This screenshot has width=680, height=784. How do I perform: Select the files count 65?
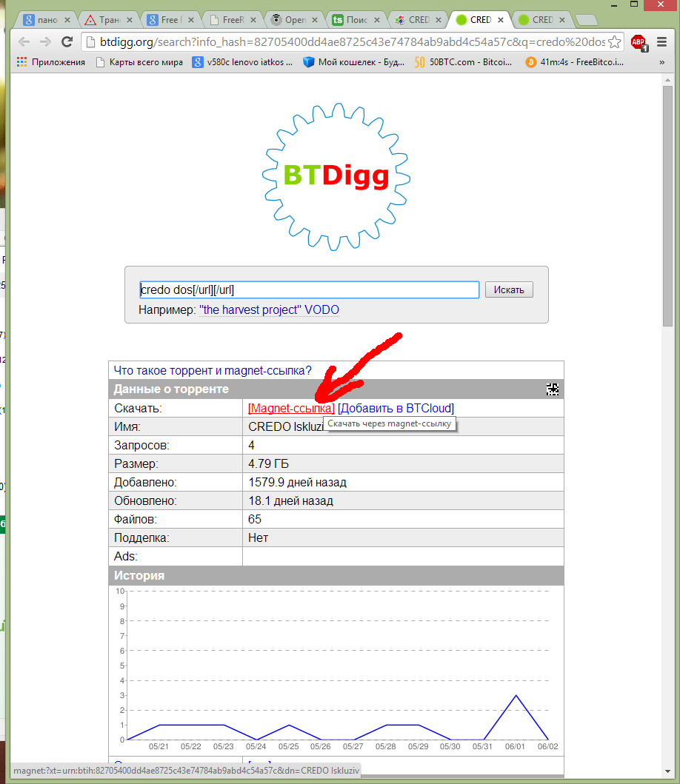tap(255, 519)
